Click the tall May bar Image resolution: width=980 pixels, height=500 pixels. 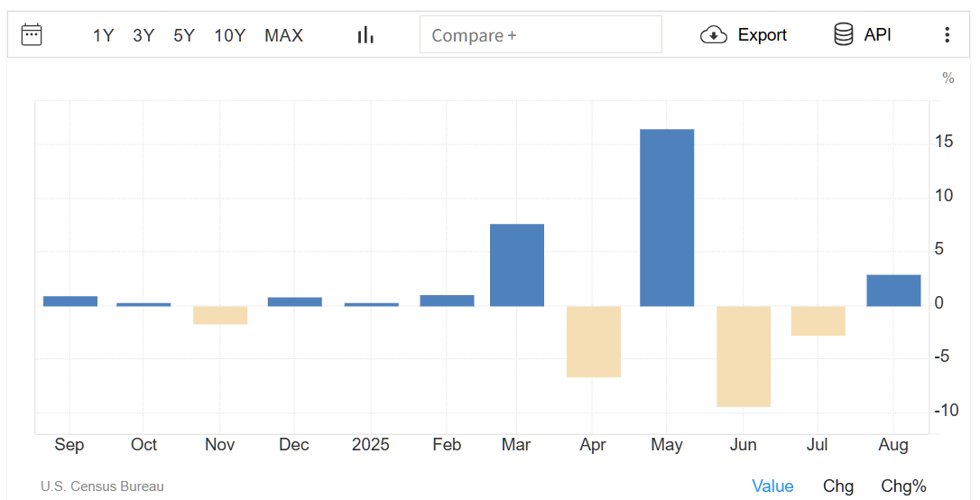coord(667,218)
